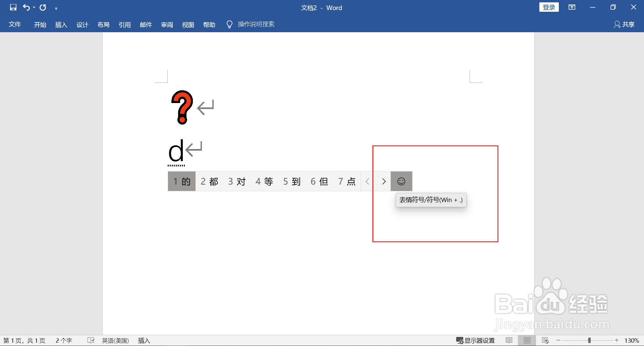Restore down the Word window
Image resolution: width=644 pixels, height=346 pixels.
(x=613, y=7)
